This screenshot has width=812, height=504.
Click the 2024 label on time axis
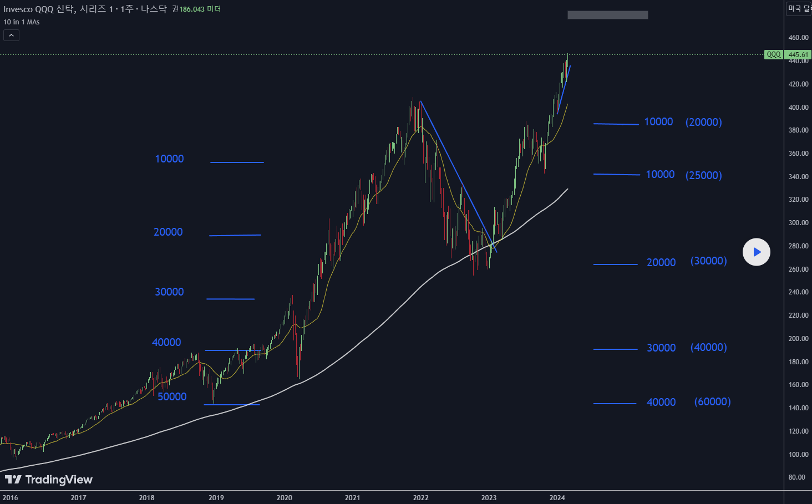(x=557, y=497)
